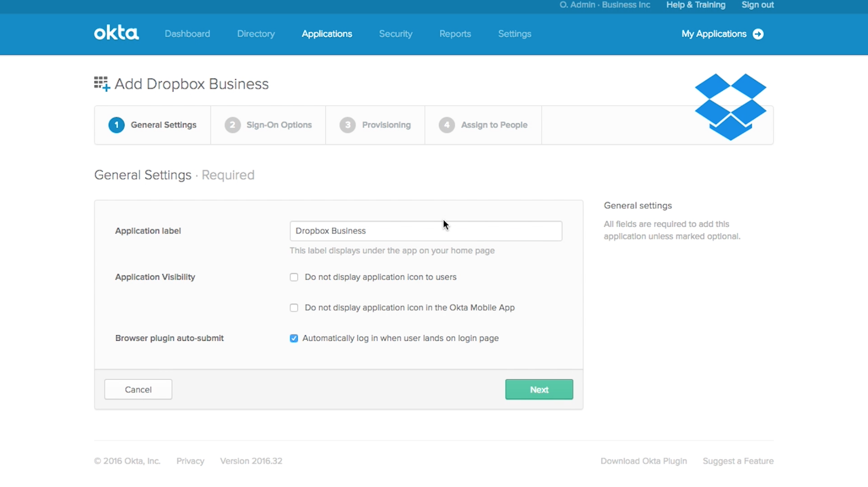Click the My Applications arrow icon
Viewport: 868px width, 487px height.
[758, 34]
